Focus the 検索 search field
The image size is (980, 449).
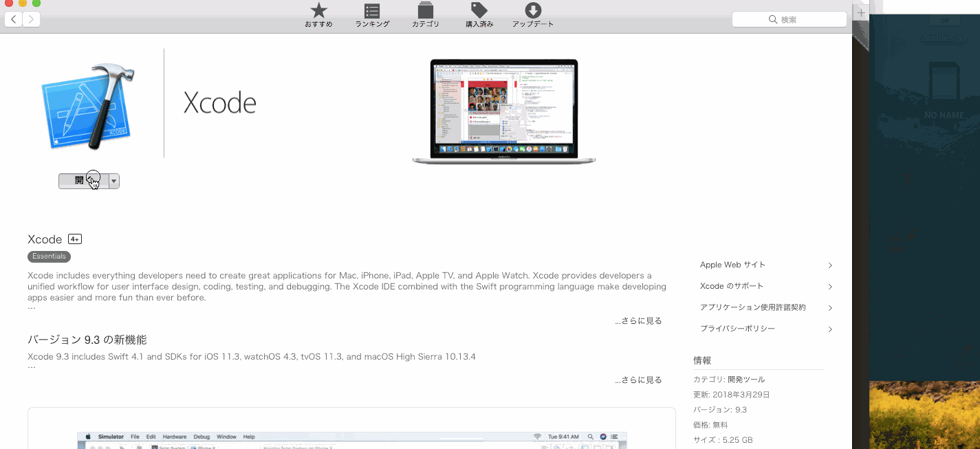(x=788, y=19)
